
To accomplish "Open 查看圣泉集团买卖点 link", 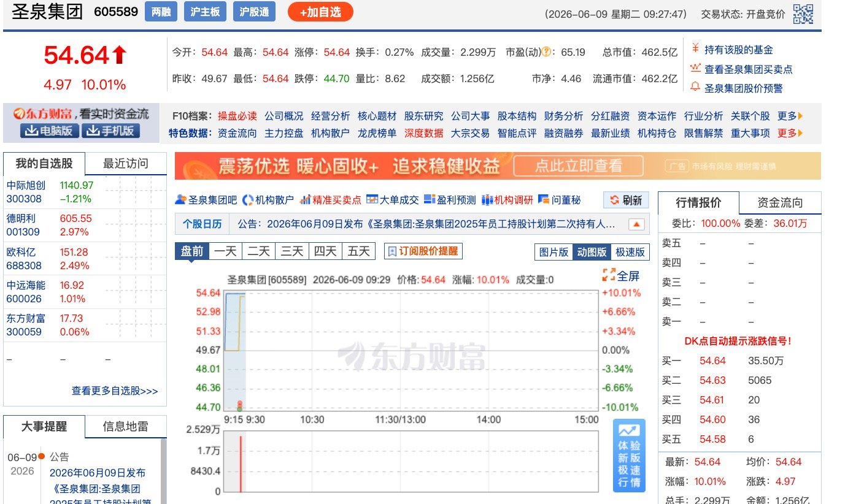I will click(x=748, y=69).
